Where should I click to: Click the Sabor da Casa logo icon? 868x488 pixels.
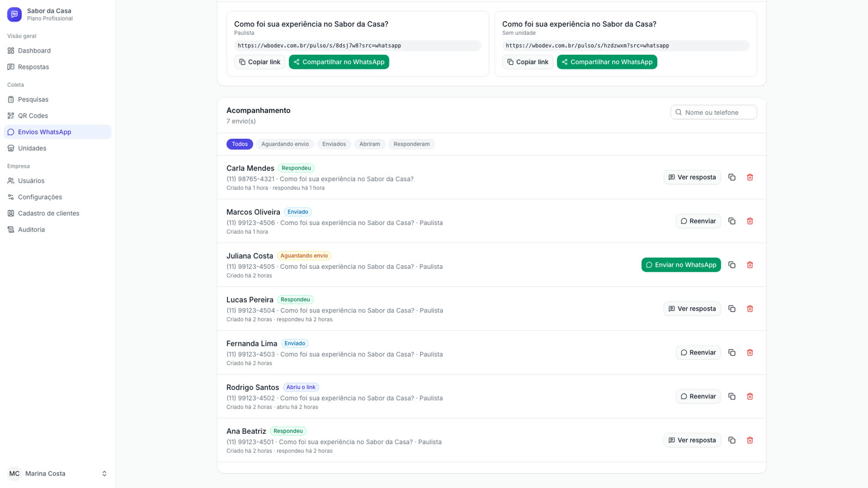(x=15, y=14)
